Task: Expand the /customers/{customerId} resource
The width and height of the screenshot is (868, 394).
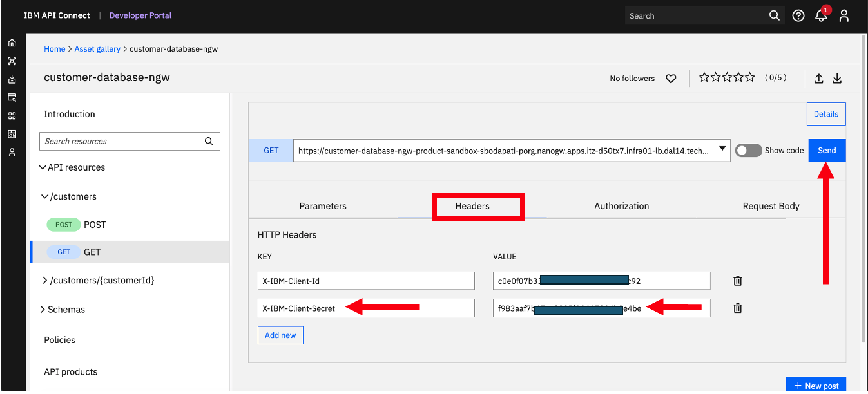Action: coord(44,280)
